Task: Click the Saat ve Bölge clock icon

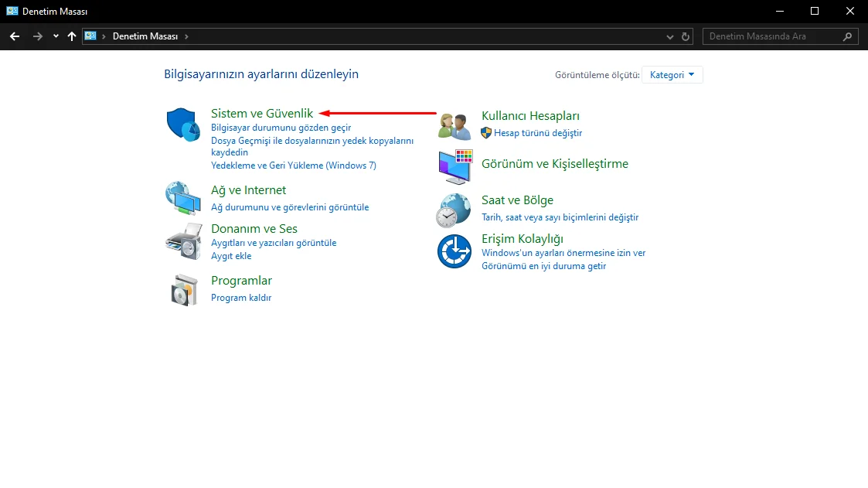Action: [454, 210]
